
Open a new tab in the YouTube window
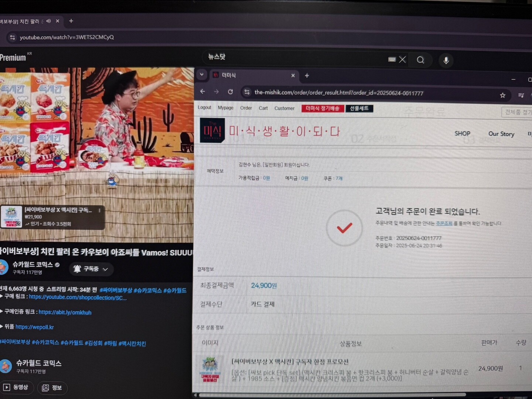(71, 21)
